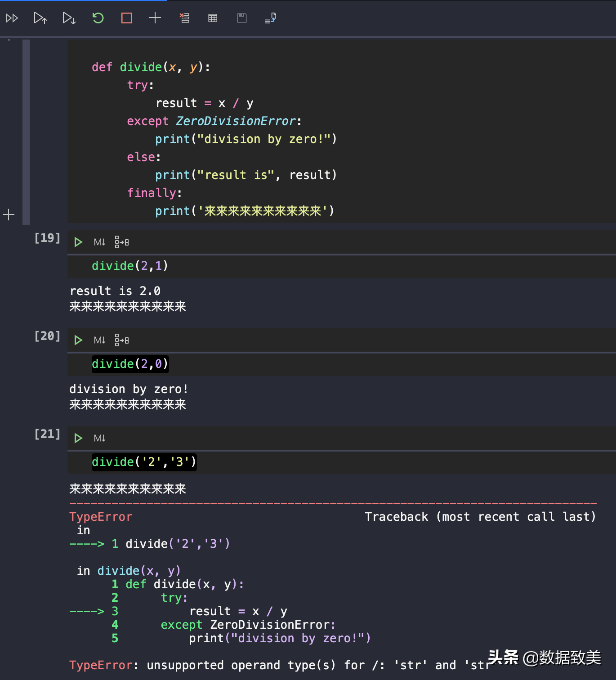The width and height of the screenshot is (616, 680).
Task: Switch cell 20 to Markdown mode
Action: click(x=99, y=340)
